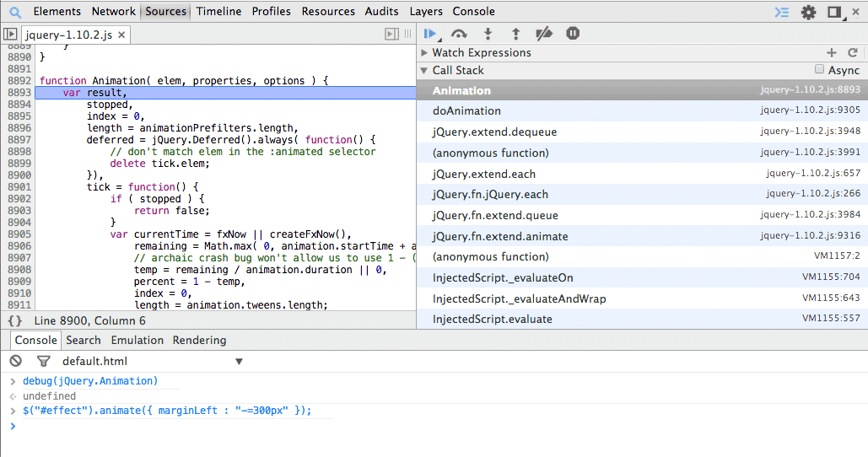Expand the Watch Expressions section
The image size is (868, 457).
point(425,52)
